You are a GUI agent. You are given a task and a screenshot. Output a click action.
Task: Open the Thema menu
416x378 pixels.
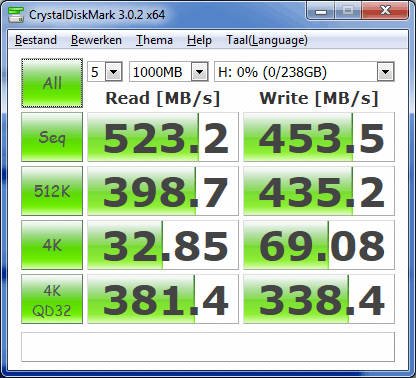(x=154, y=40)
